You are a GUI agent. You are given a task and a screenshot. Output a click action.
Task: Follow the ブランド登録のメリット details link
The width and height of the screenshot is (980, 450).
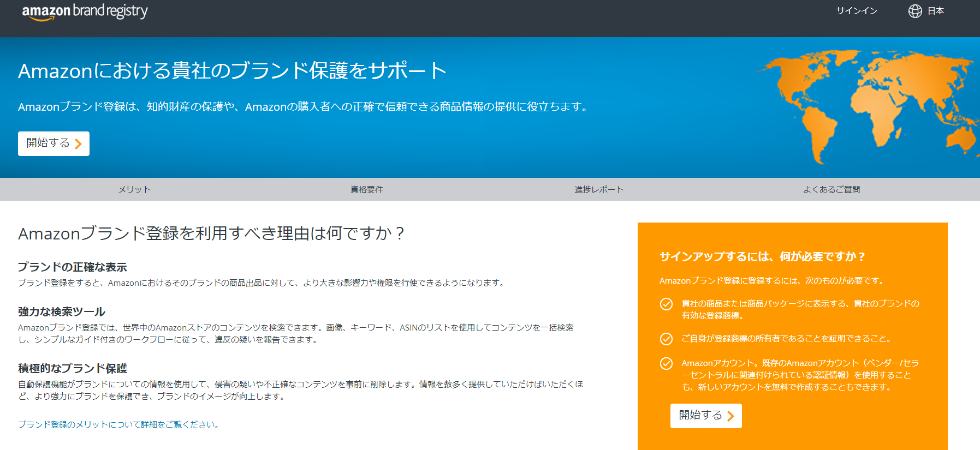coord(120,424)
